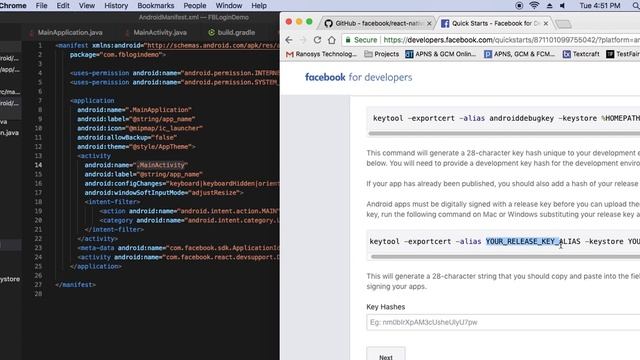Go to Chrome home page

[331, 40]
